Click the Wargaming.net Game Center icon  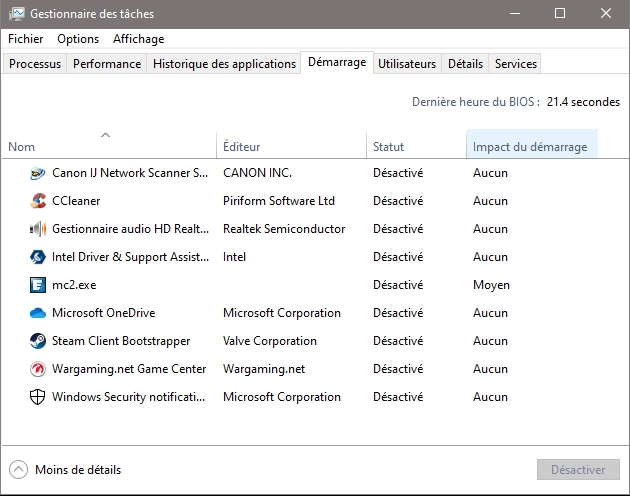[38, 369]
